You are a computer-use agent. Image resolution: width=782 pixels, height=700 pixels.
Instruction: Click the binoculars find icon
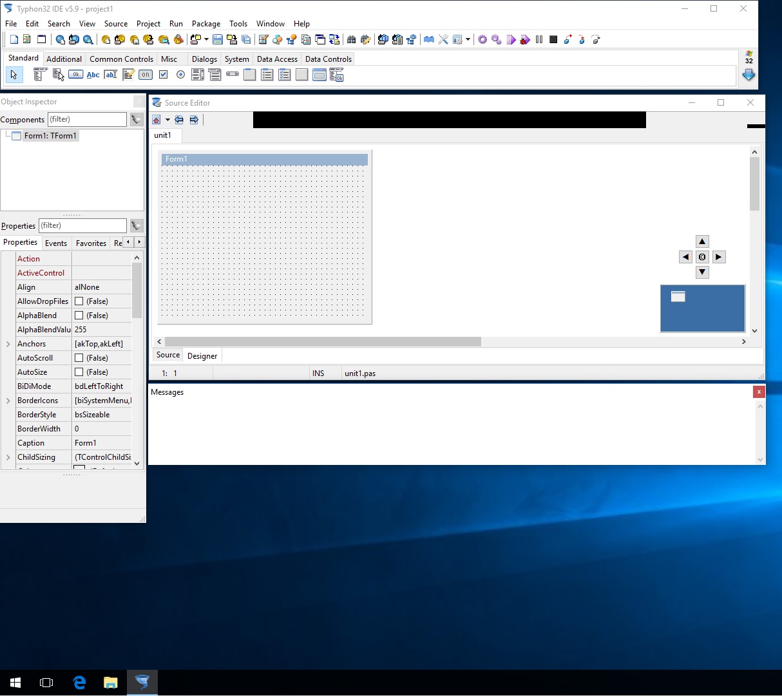352,39
